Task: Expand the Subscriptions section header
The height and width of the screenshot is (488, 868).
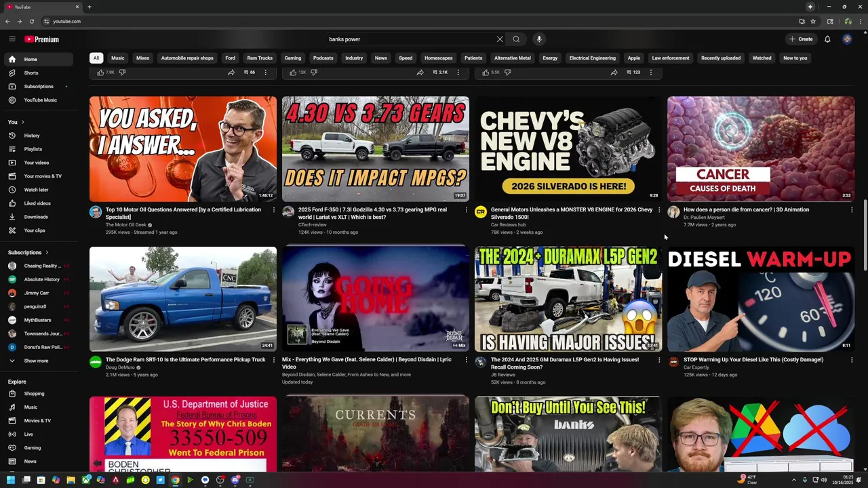Action: click(28, 253)
